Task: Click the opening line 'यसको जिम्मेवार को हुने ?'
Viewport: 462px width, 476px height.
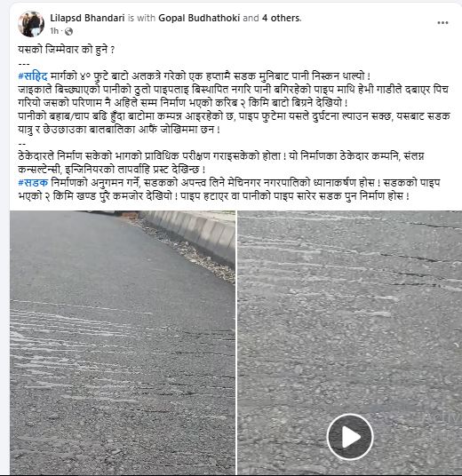Action: pos(67,50)
